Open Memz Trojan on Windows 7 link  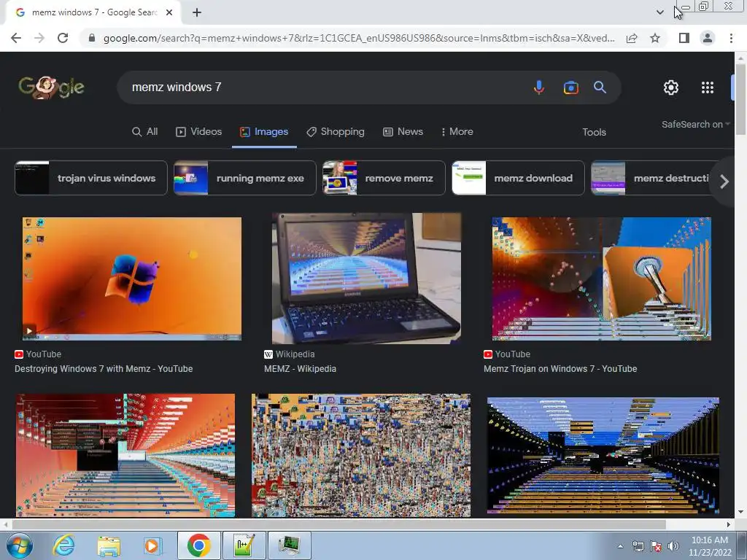(560, 368)
